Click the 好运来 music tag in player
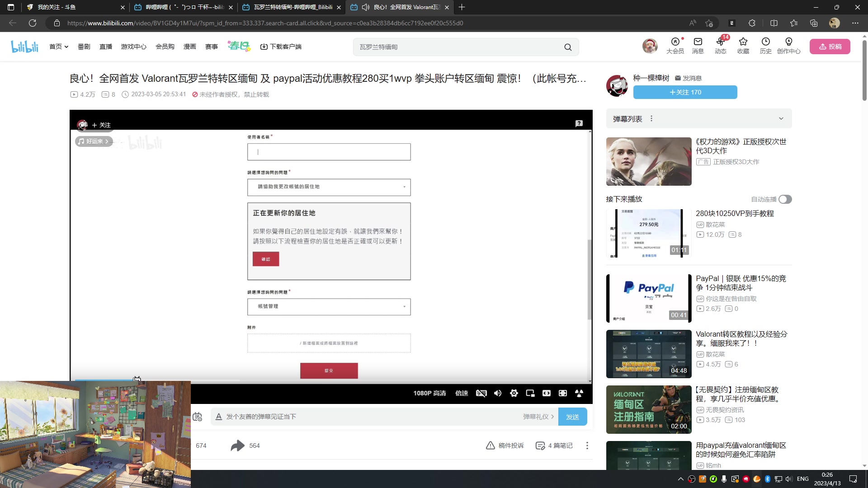 coord(94,141)
